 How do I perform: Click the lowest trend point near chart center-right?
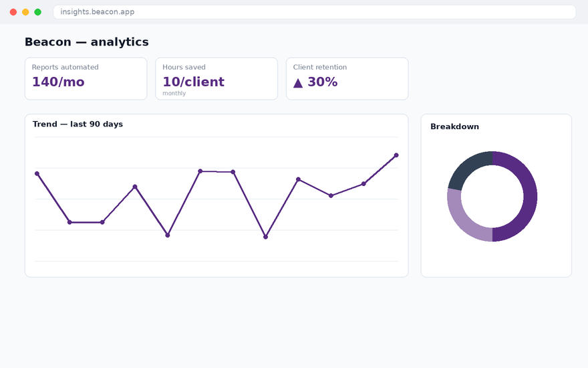(265, 237)
